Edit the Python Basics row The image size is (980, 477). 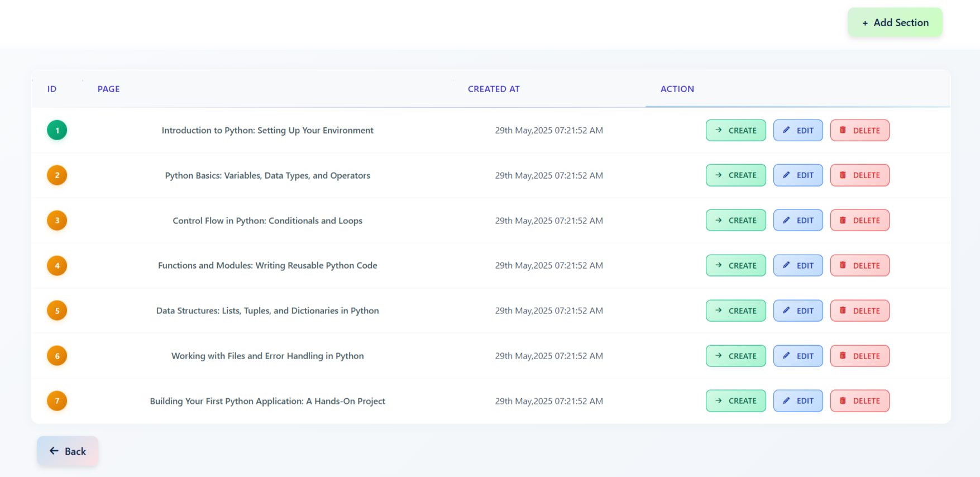[x=798, y=175]
